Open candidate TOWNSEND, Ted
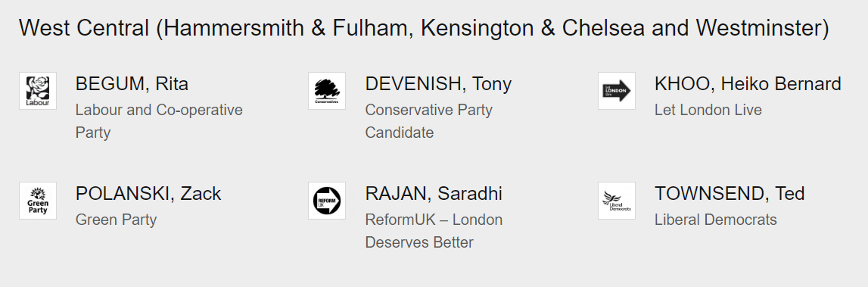868x287 pixels. (730, 194)
